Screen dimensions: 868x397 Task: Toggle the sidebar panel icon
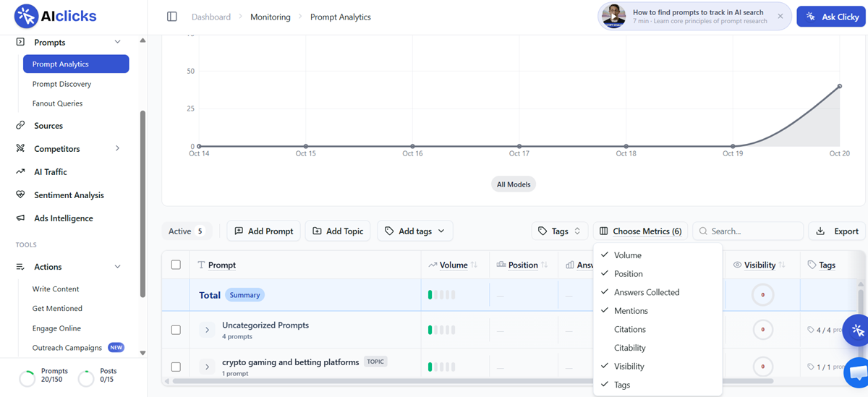click(171, 17)
